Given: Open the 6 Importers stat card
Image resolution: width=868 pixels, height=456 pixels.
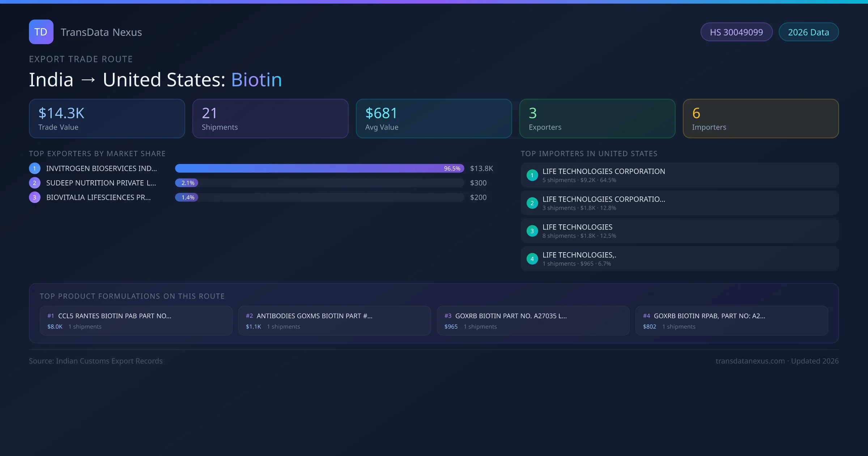Looking at the screenshot, I should click(761, 119).
